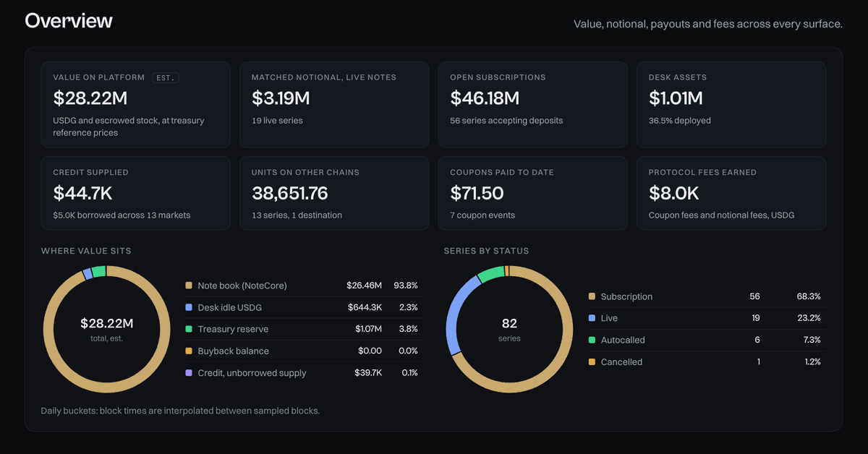Click the 'Daily buckets' footnote text
868x454 pixels.
click(180, 411)
